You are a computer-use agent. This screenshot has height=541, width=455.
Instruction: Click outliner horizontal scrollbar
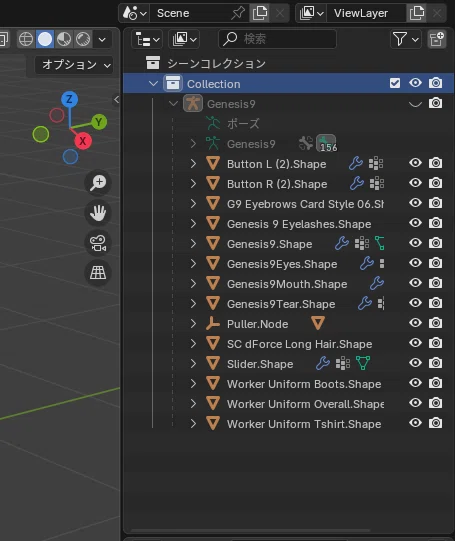click(251, 530)
